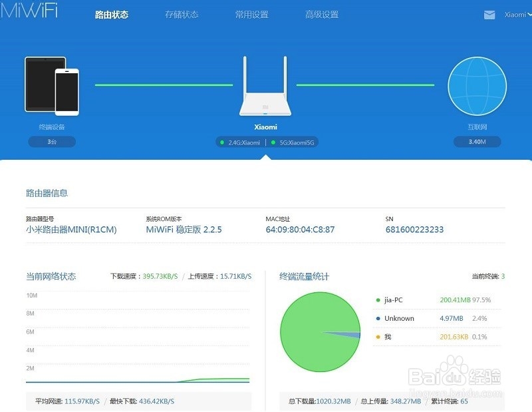Select serial number 681600223233

tap(414, 230)
